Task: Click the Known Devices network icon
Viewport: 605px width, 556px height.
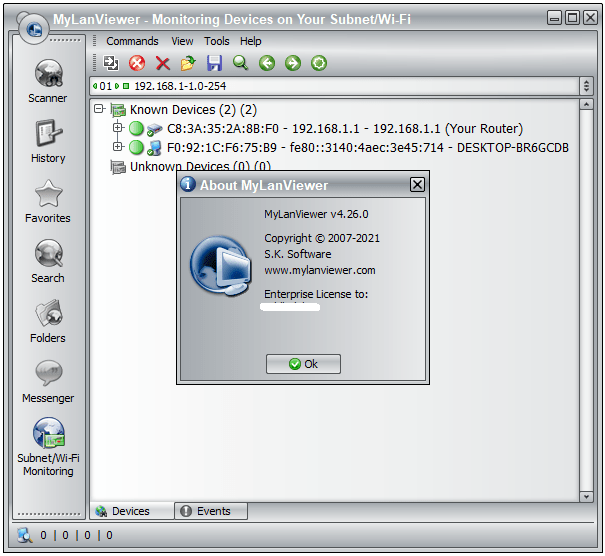Action: point(118,110)
